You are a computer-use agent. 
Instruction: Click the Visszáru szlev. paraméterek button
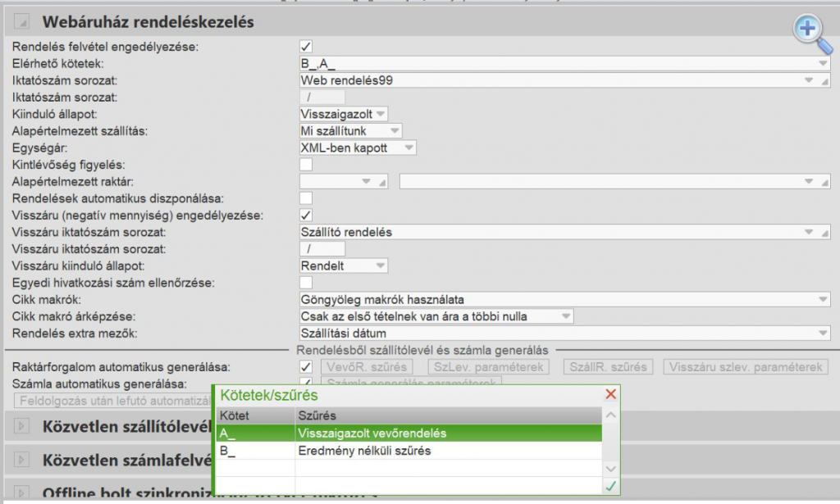(745, 367)
